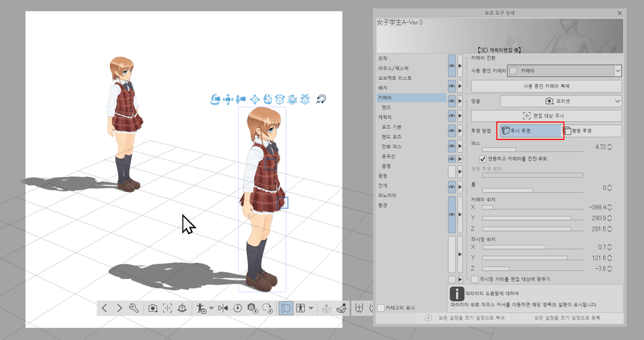Viewport: 644px width, 340px height.
Task: Click 모든 설정을 초기 설정으로 등록 button
Action: (567, 318)
